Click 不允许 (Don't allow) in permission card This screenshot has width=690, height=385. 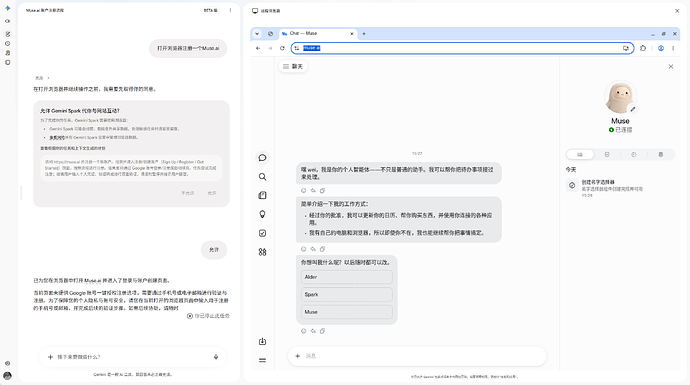pyautogui.click(x=187, y=193)
